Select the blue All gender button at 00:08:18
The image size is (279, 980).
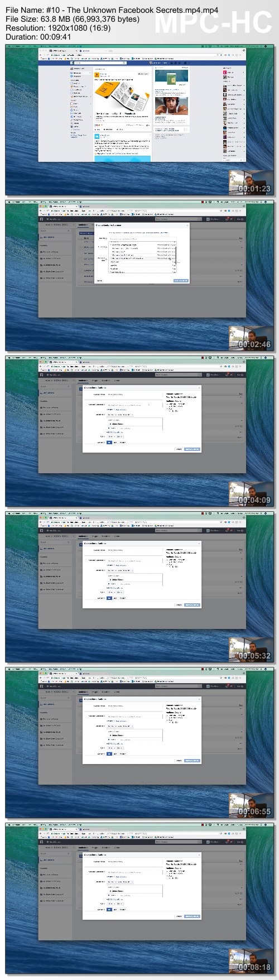(x=109, y=909)
